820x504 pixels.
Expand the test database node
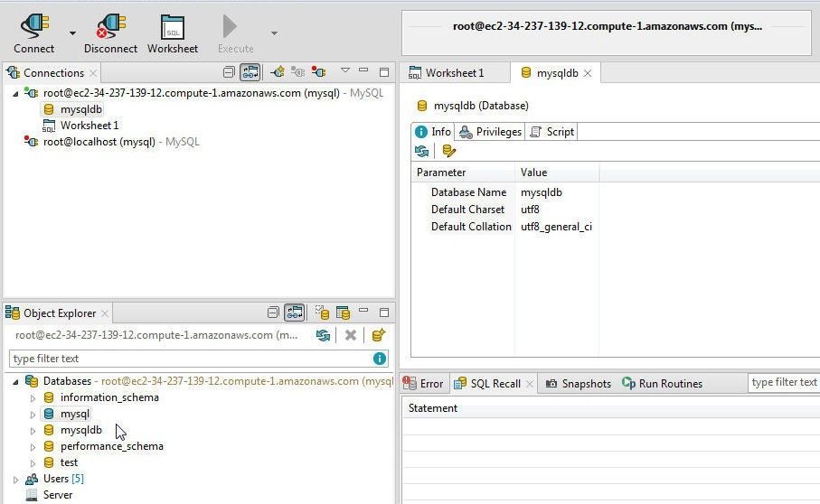tap(33, 463)
